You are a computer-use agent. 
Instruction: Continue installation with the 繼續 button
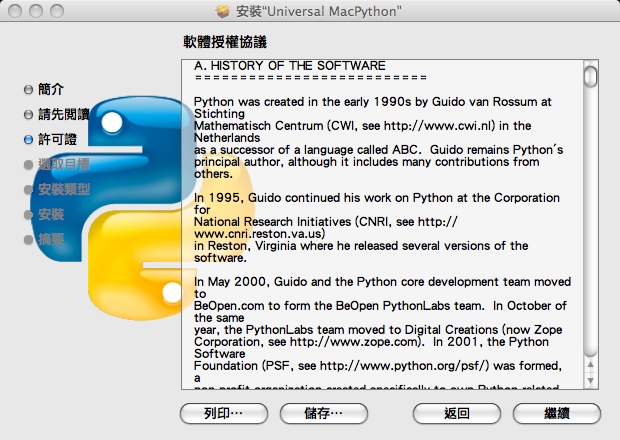(x=557, y=414)
